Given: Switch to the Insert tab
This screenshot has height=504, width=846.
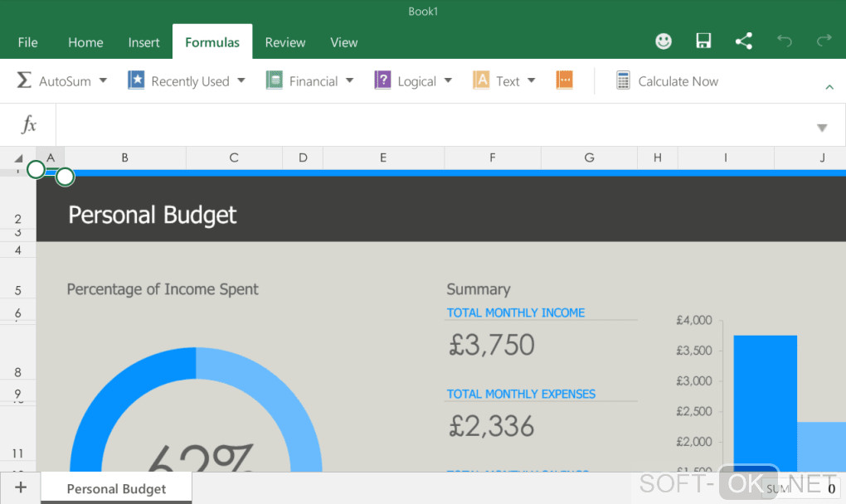Looking at the screenshot, I should coord(143,42).
